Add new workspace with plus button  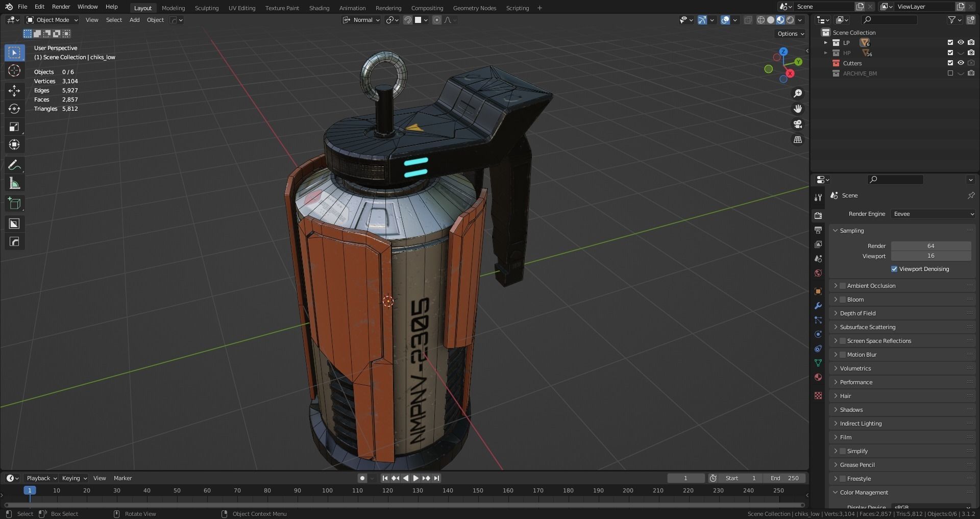540,8
